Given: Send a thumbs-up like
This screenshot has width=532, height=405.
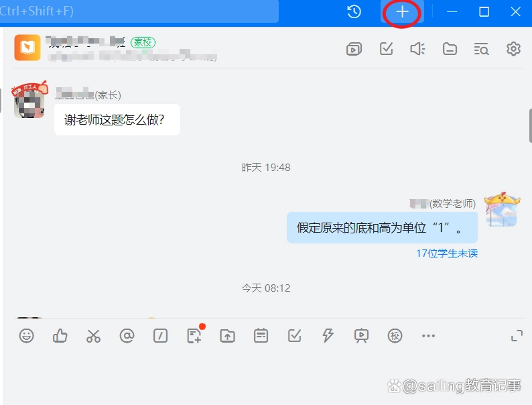Looking at the screenshot, I should [60, 336].
